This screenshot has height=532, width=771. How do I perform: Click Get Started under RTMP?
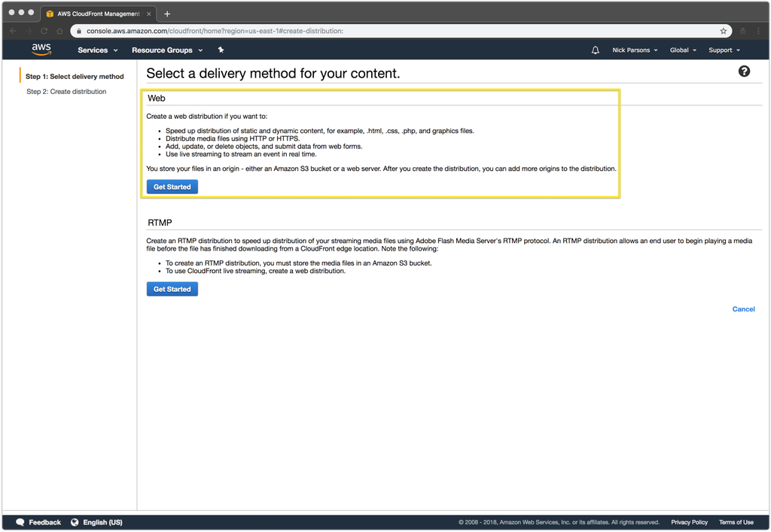point(172,289)
